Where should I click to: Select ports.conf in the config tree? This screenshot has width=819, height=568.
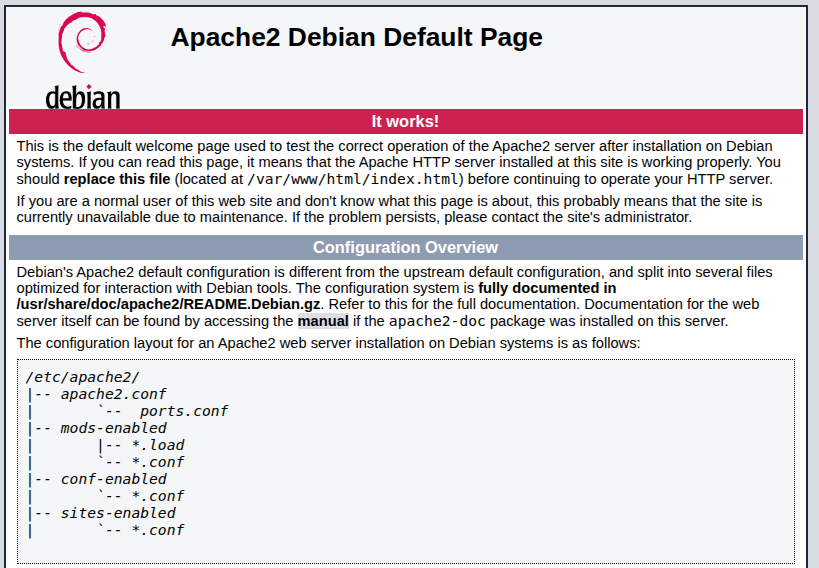tap(183, 411)
